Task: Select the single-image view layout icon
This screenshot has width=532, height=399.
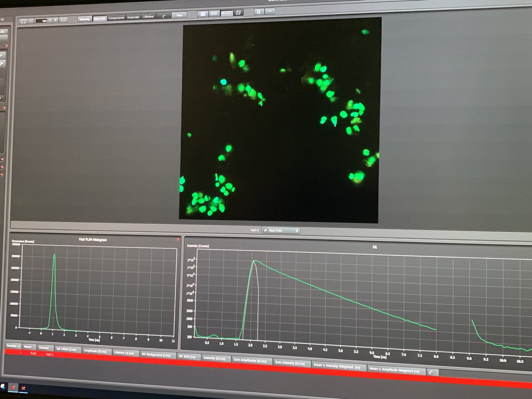Action: [203, 14]
